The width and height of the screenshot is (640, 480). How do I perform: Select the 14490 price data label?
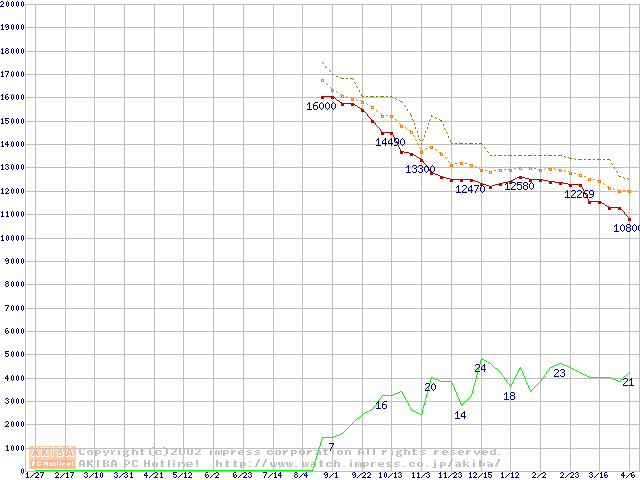(390, 142)
